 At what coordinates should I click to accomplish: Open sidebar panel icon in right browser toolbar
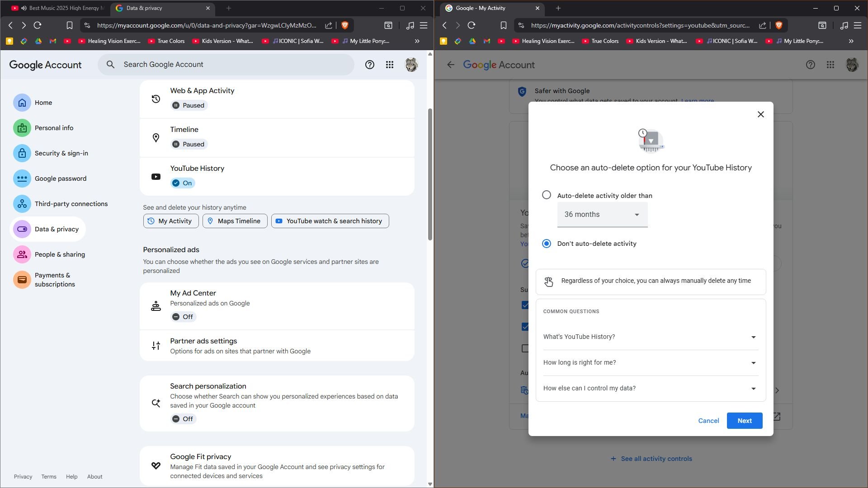point(822,25)
